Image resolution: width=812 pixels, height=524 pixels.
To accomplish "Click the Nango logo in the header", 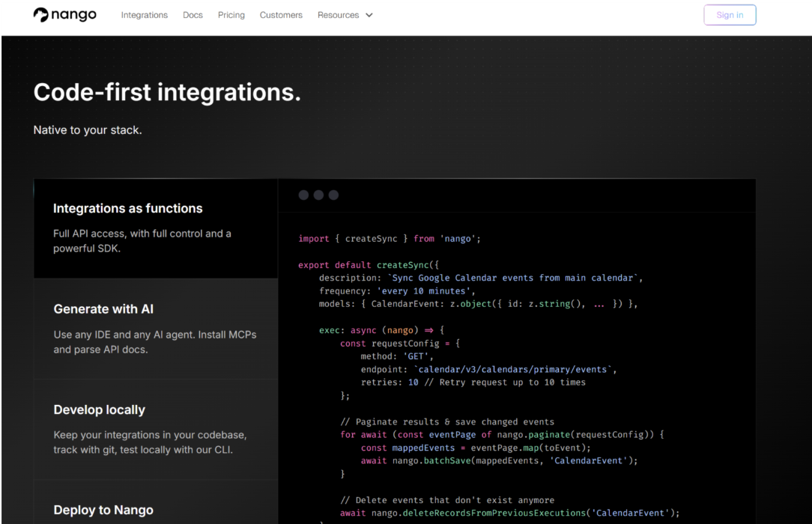I will point(65,15).
